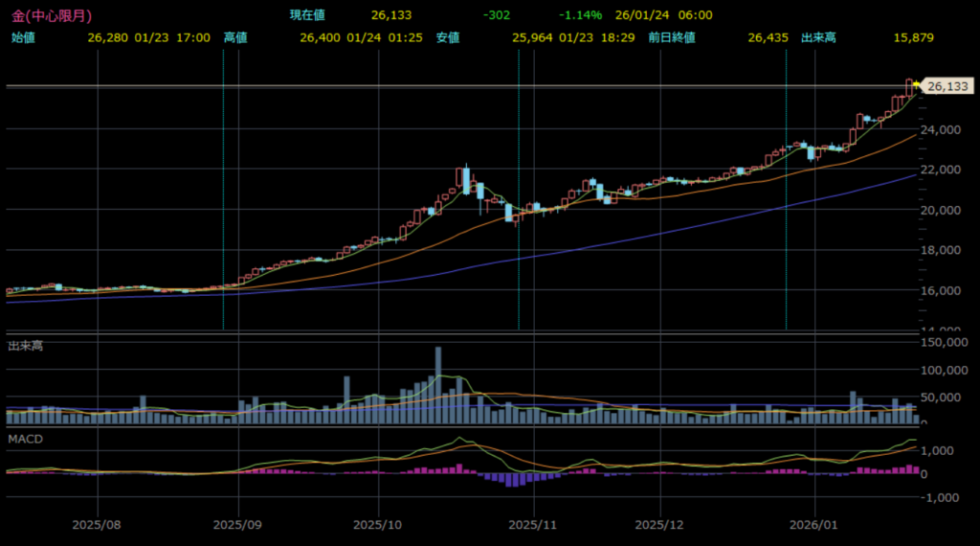The image size is (980, 546).
Task: Click the 2025/10 date axis label
Action: pos(380,525)
